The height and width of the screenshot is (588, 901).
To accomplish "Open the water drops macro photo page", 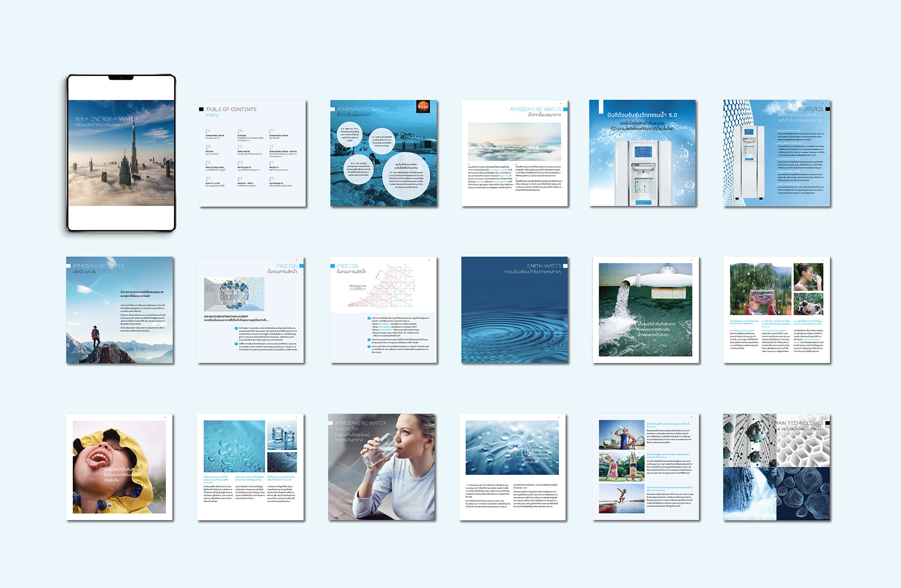I will pyautogui.click(x=512, y=467).
